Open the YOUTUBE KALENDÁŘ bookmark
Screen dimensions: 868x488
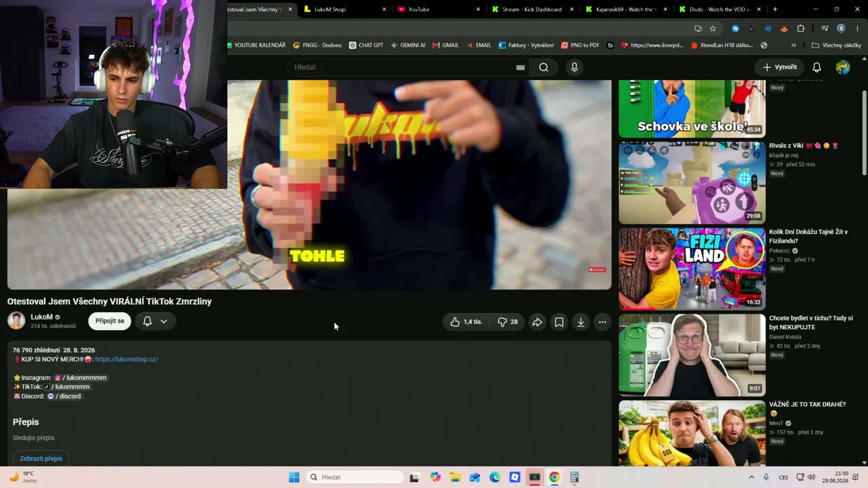(x=256, y=45)
